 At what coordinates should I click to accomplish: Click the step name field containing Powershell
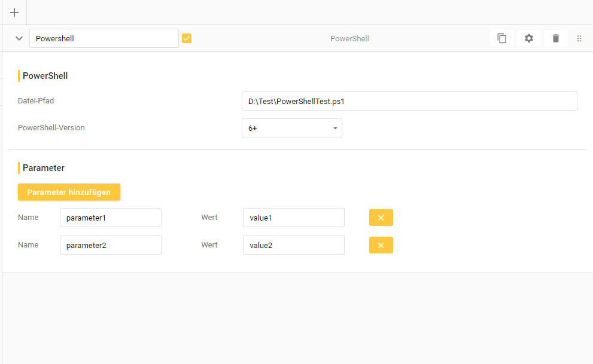(104, 38)
